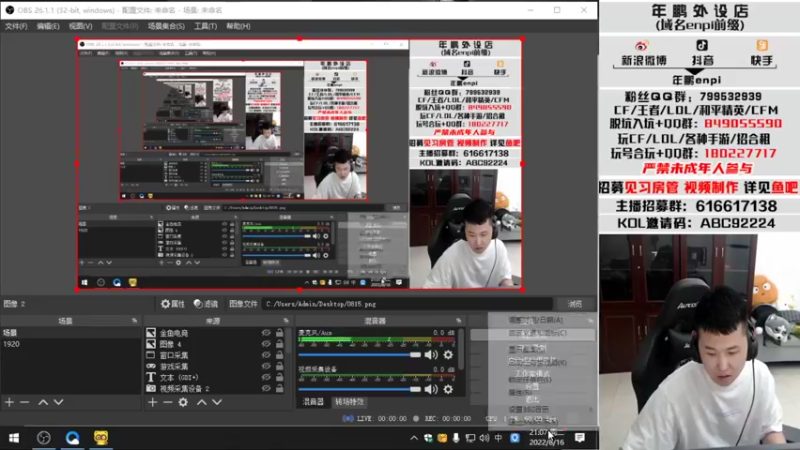The height and width of the screenshot is (450, 800).
Task: Toggle lock on 游戏采集 source
Action: tap(280, 366)
